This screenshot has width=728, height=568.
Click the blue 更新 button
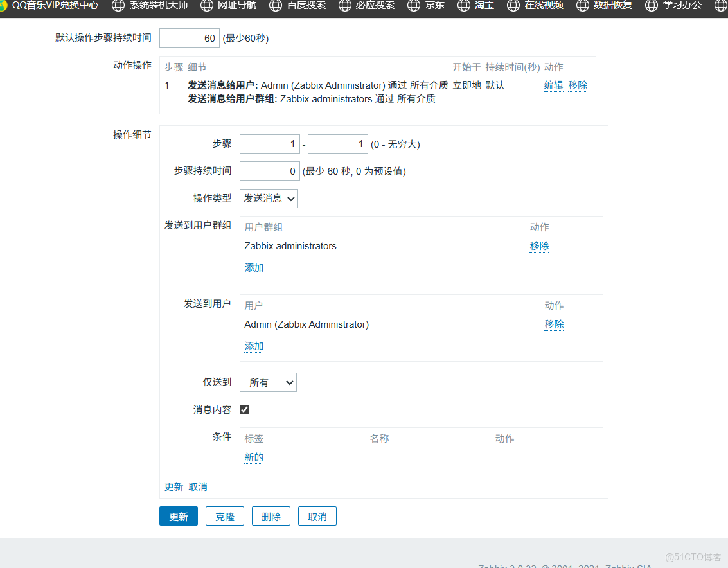(x=178, y=516)
